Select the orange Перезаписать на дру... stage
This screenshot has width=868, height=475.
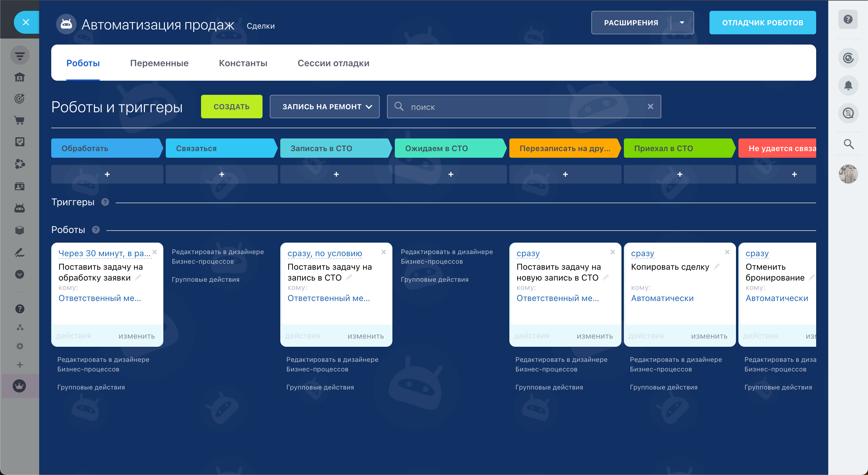pos(565,148)
